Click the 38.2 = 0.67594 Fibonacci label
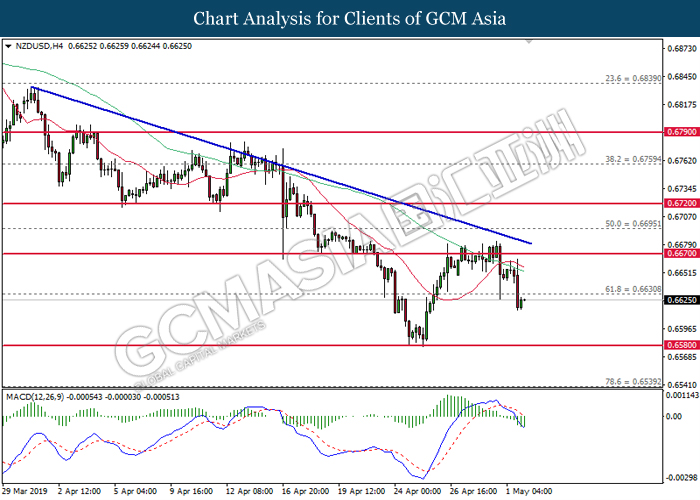 633,159
